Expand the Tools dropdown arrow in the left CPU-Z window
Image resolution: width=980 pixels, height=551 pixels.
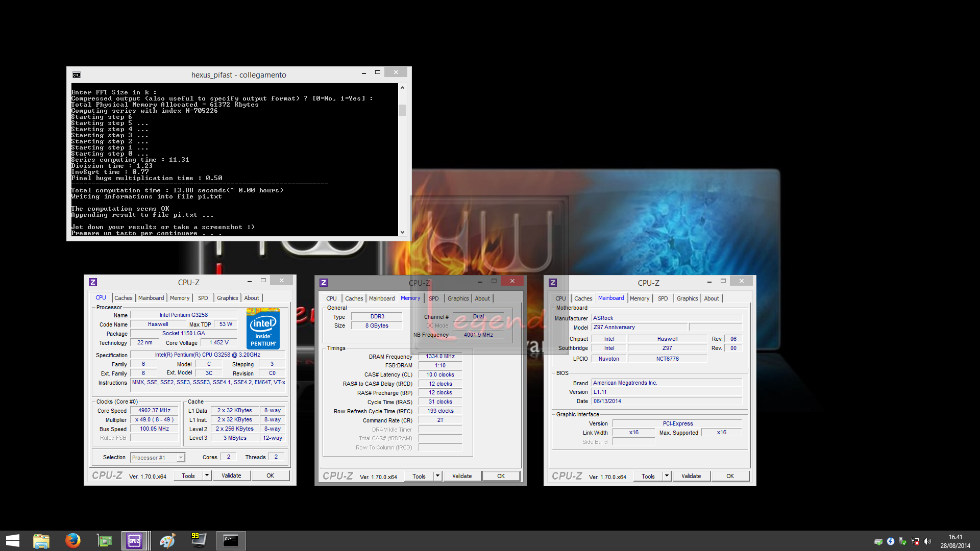[207, 475]
